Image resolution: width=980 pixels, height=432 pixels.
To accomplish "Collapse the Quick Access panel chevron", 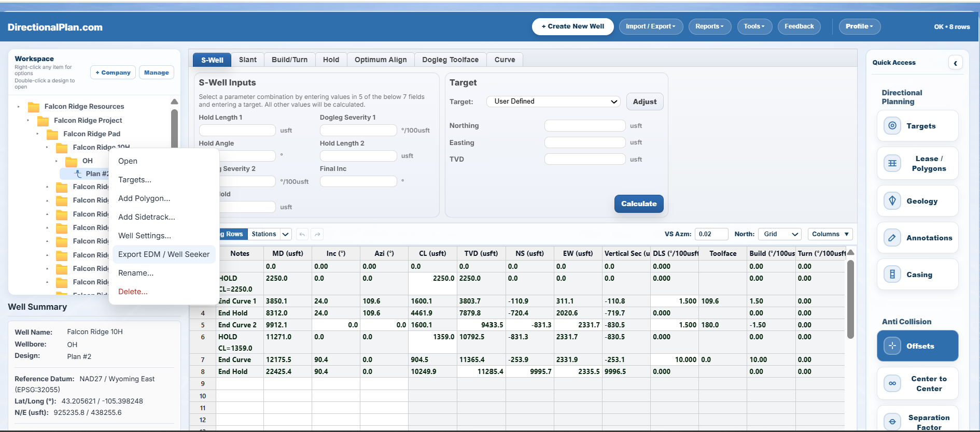I will tap(955, 63).
